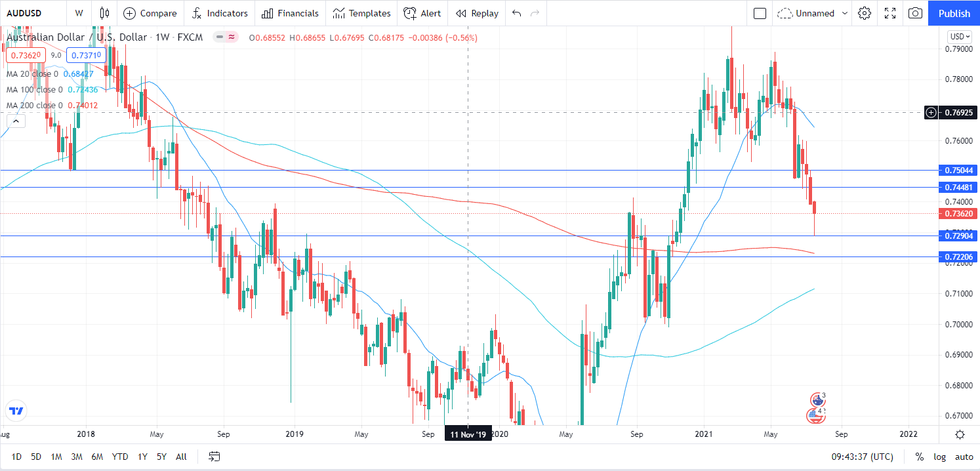Select the 5D date range
Image resolution: width=980 pixels, height=471 pixels.
click(x=36, y=456)
